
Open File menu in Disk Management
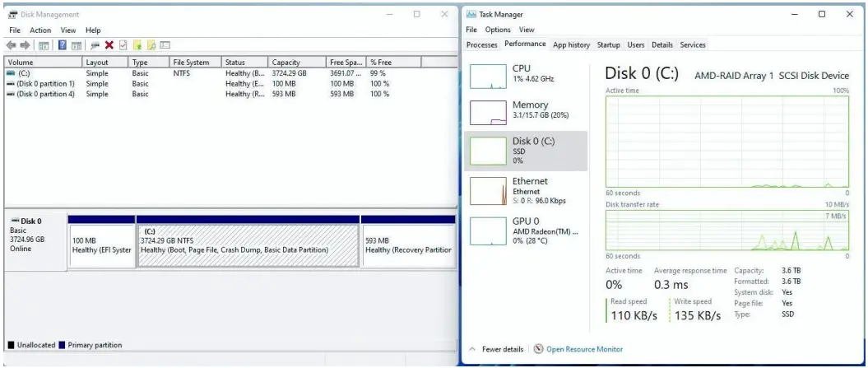(x=15, y=30)
